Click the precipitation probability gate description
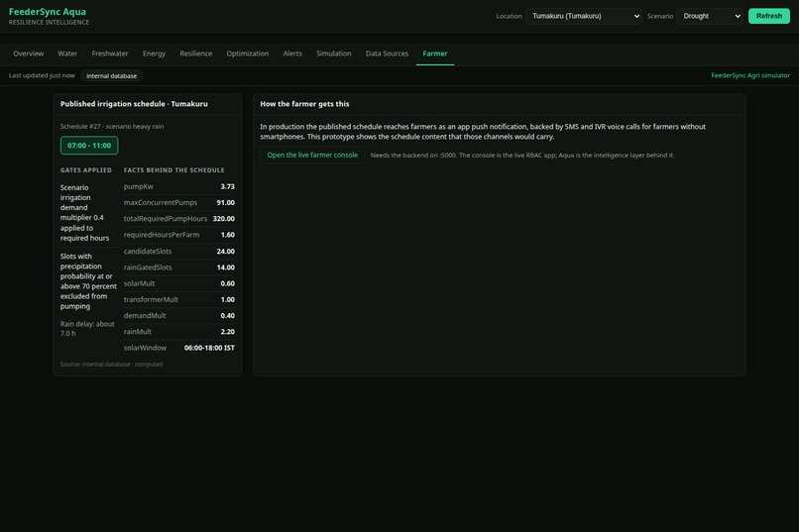 [88, 281]
